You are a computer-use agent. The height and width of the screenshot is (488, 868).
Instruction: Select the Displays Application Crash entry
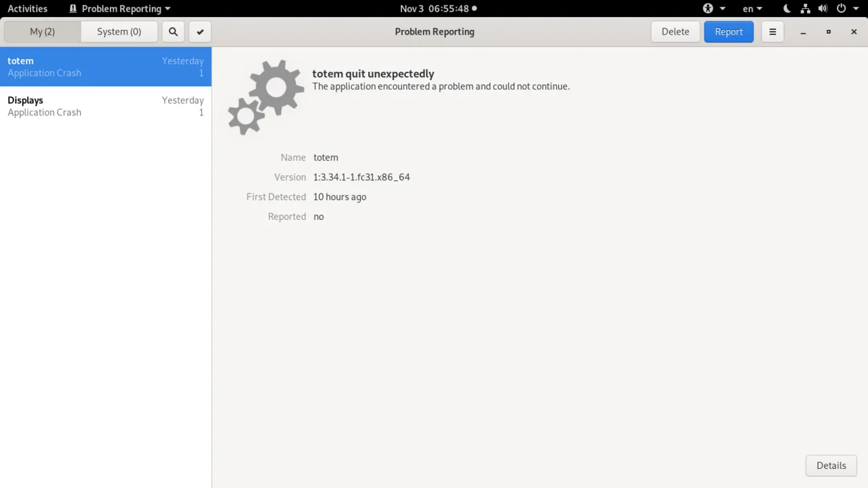106,106
